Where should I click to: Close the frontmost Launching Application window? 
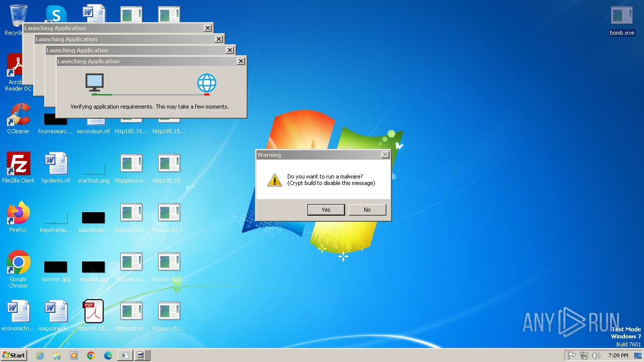click(x=241, y=61)
